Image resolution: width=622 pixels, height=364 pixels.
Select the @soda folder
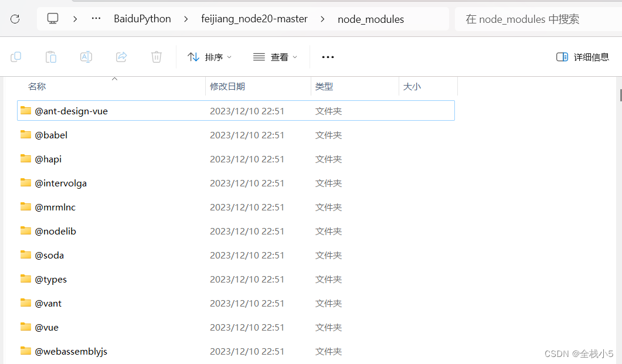49,256
